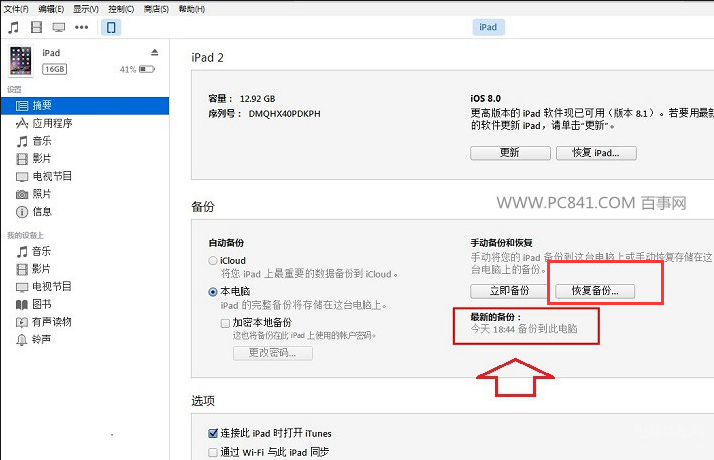Viewport: 714px width, 460px height.
Task: Select the iPad tab at top center
Action: [488, 27]
